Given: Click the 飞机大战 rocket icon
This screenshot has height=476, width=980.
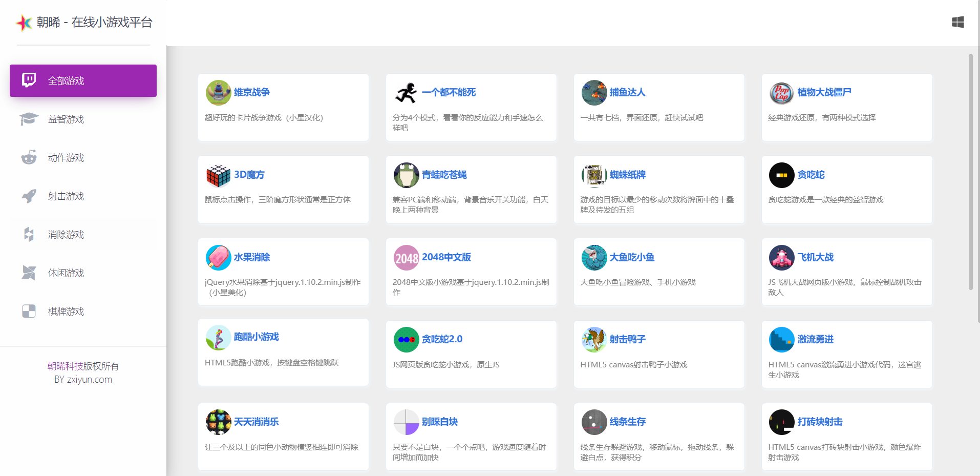Looking at the screenshot, I should click(781, 257).
